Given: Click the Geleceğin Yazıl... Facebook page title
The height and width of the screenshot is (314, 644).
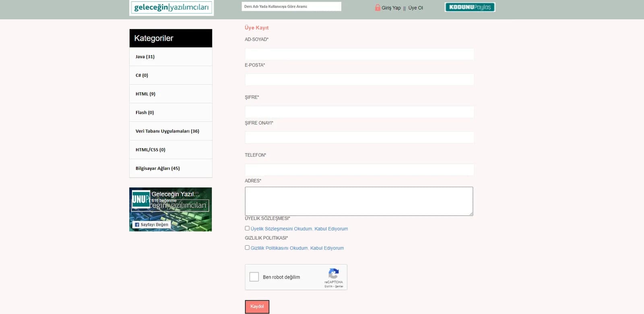Looking at the screenshot, I should [x=175, y=194].
